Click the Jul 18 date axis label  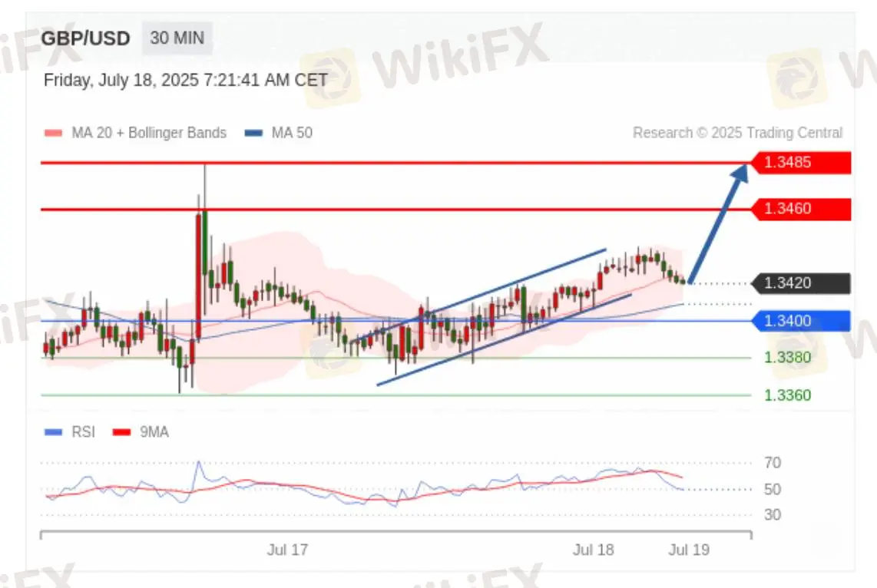pyautogui.click(x=594, y=550)
